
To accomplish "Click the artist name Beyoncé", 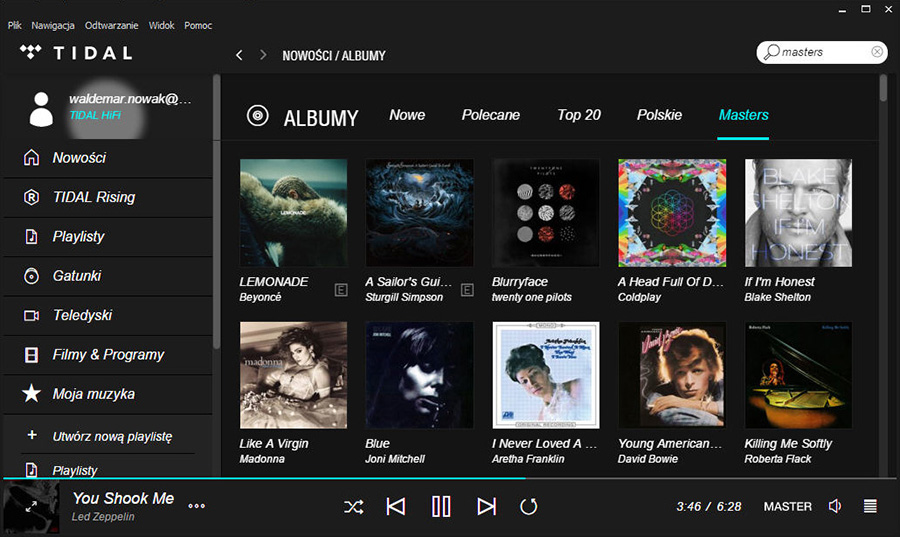I will click(x=260, y=297).
